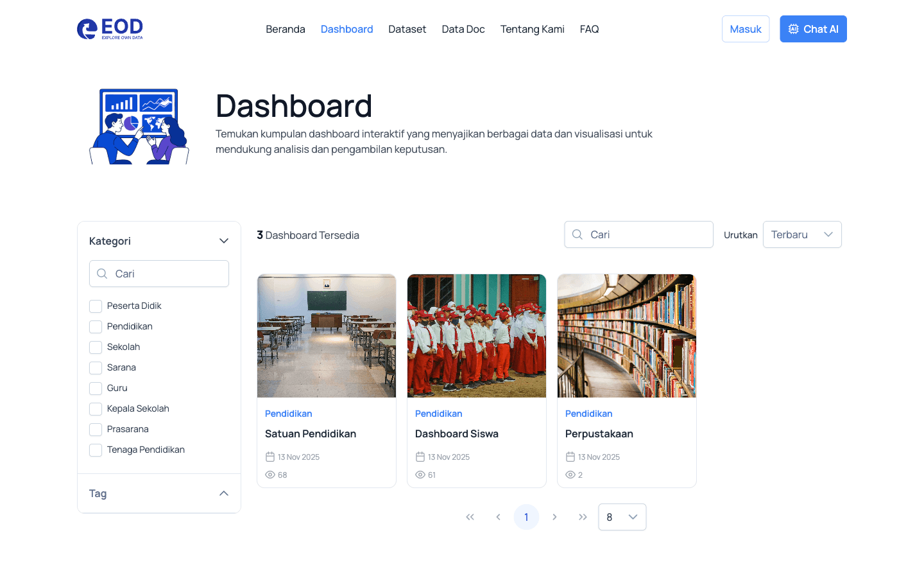Open the Urutkan Terbaru sort dropdown
Viewport: 924px width, 578px height.
[802, 234]
